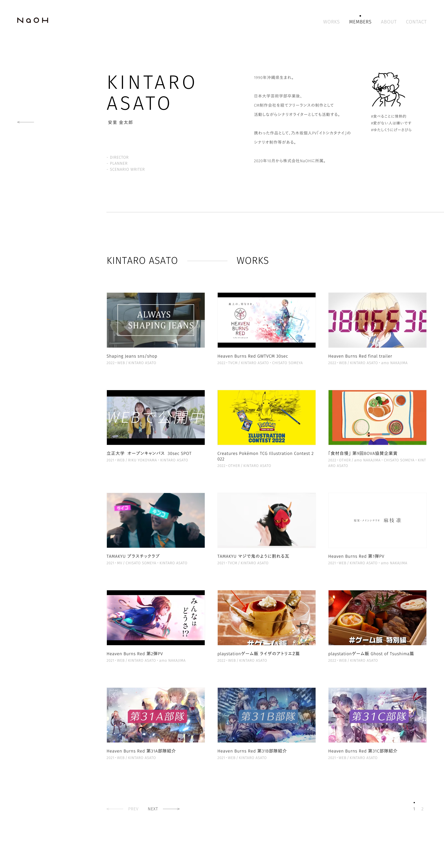
Task: Click the back arrow beside the profile
Action: 26,122
